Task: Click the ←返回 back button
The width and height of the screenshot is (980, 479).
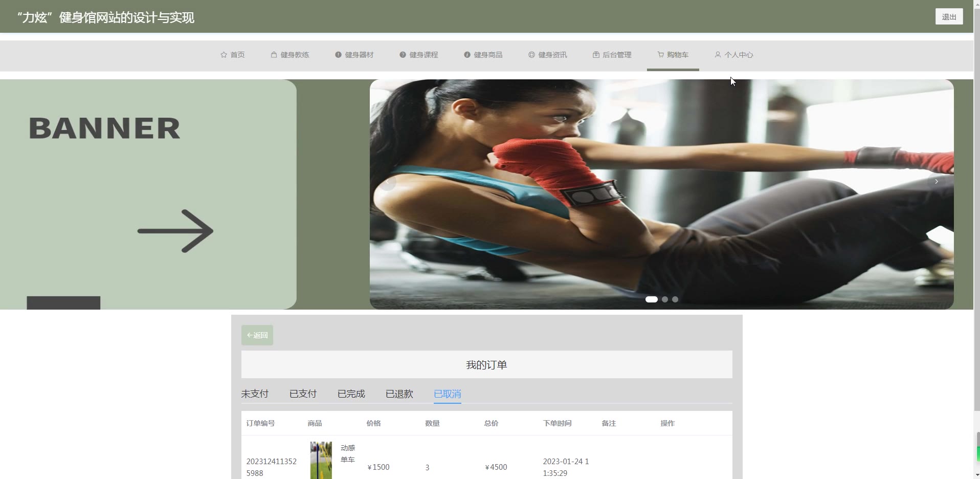Action: click(257, 335)
